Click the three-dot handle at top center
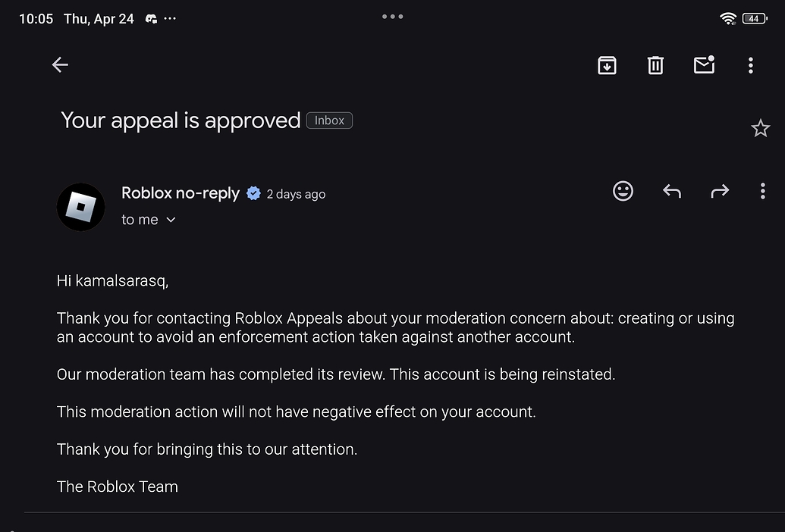785x532 pixels. [x=392, y=15]
